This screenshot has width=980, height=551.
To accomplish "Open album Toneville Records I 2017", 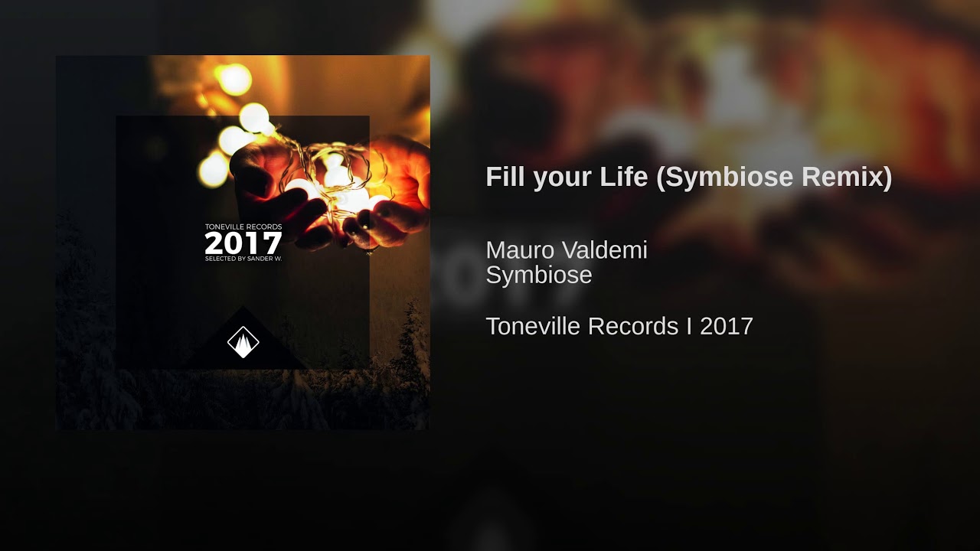I will tap(619, 326).
